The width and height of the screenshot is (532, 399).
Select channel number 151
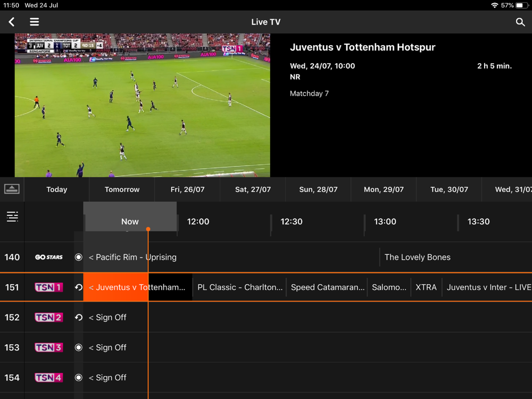[x=12, y=287]
